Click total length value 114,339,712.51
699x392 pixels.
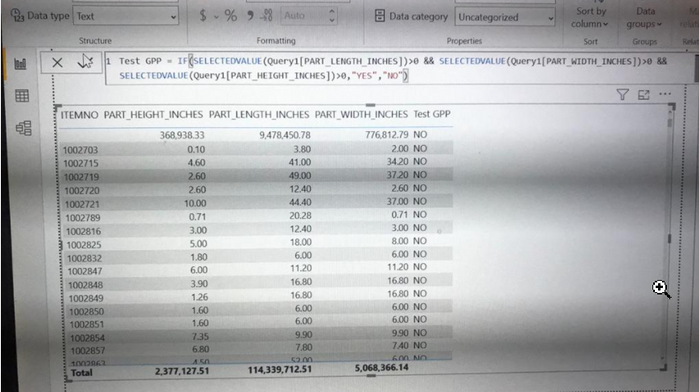point(280,370)
